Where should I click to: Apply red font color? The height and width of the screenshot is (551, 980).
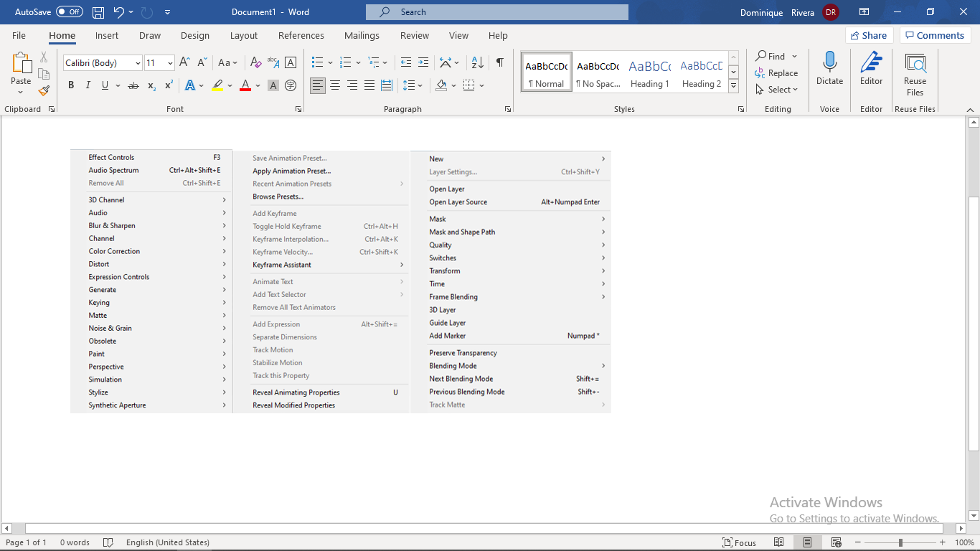click(245, 85)
